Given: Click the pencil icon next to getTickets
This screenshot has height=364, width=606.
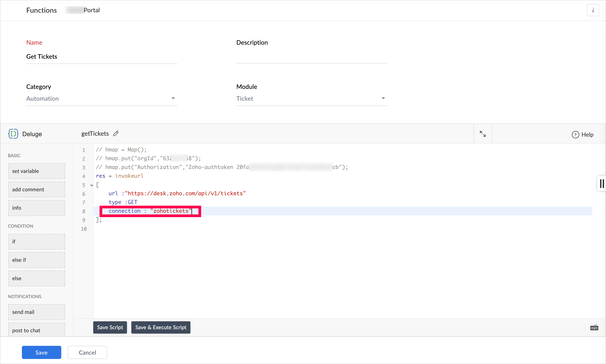Looking at the screenshot, I should [x=116, y=134].
